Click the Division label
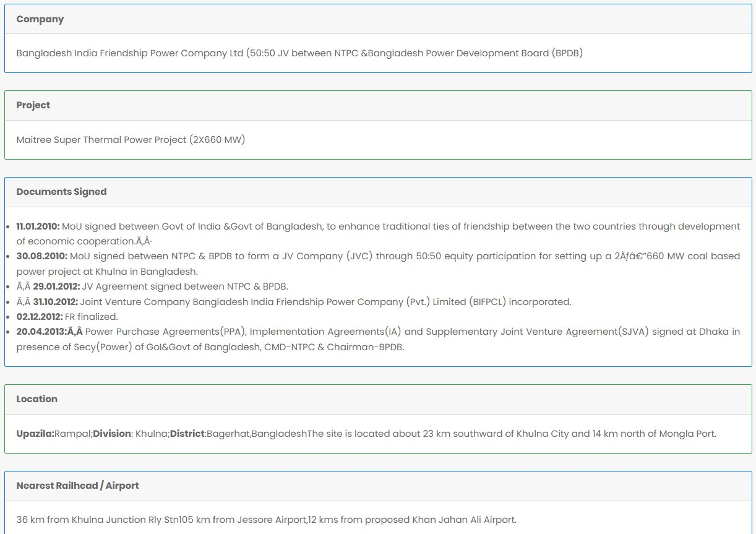The image size is (756, 534). coord(112,434)
